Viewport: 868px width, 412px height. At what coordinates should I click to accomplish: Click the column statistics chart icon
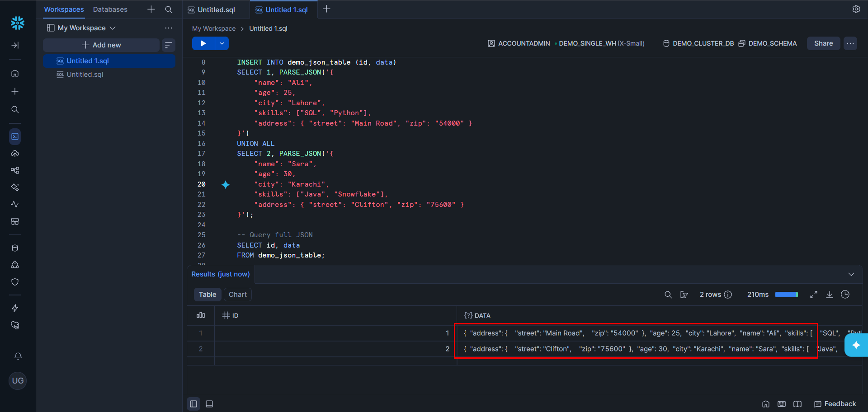[x=201, y=315]
